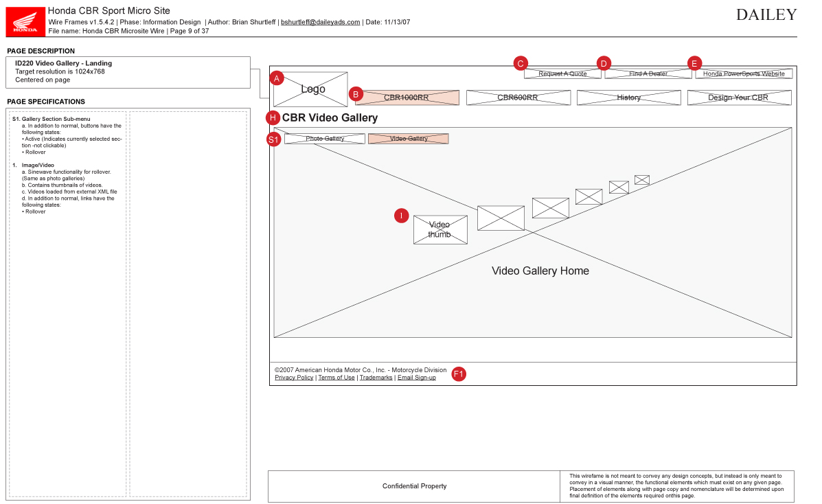Click the Honda logo in header
Screen dimensions: 822x504
[25, 21]
